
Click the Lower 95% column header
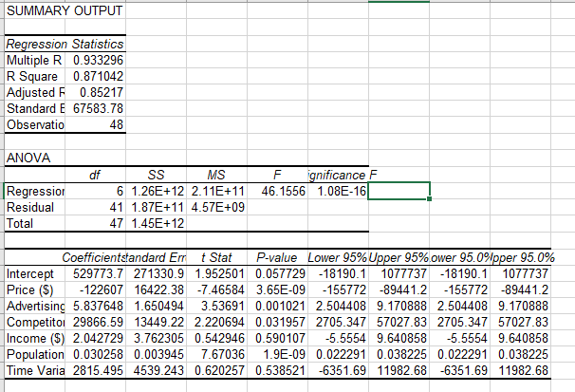(338, 257)
